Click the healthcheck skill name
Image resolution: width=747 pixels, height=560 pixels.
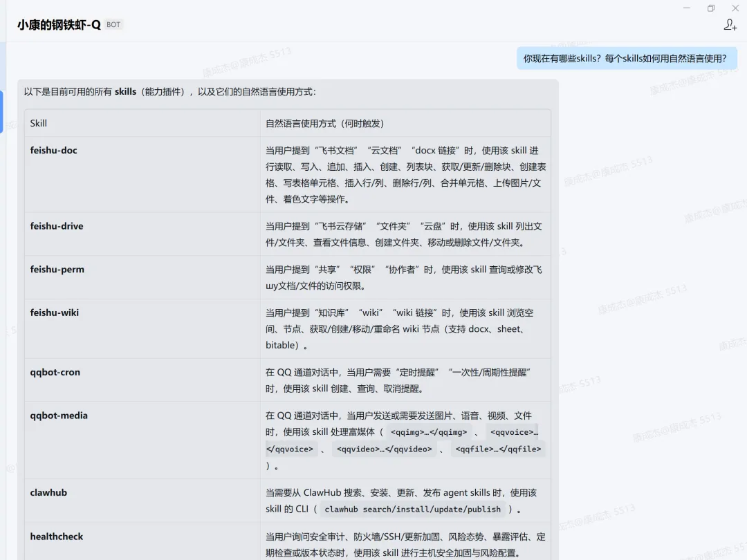coord(57,536)
